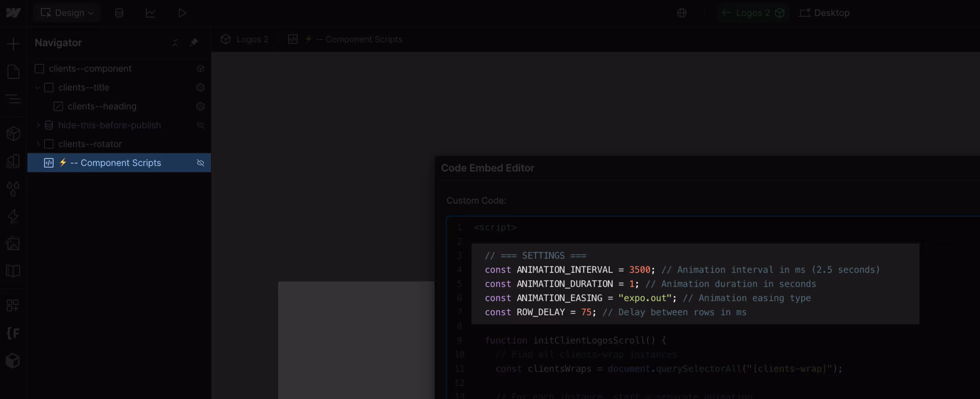980x399 pixels.
Task: Click the <script> line in editor
Action: [x=495, y=227]
